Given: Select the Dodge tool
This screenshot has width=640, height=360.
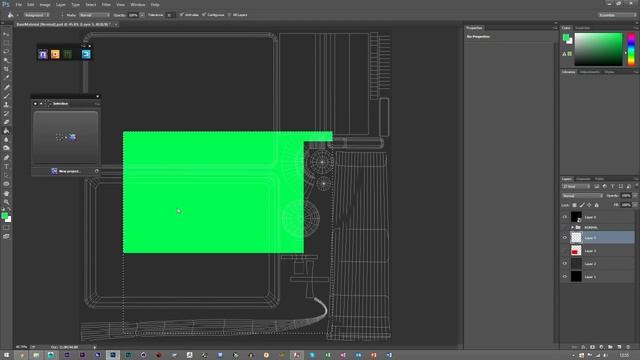Looking at the screenshot, I should (x=6, y=148).
